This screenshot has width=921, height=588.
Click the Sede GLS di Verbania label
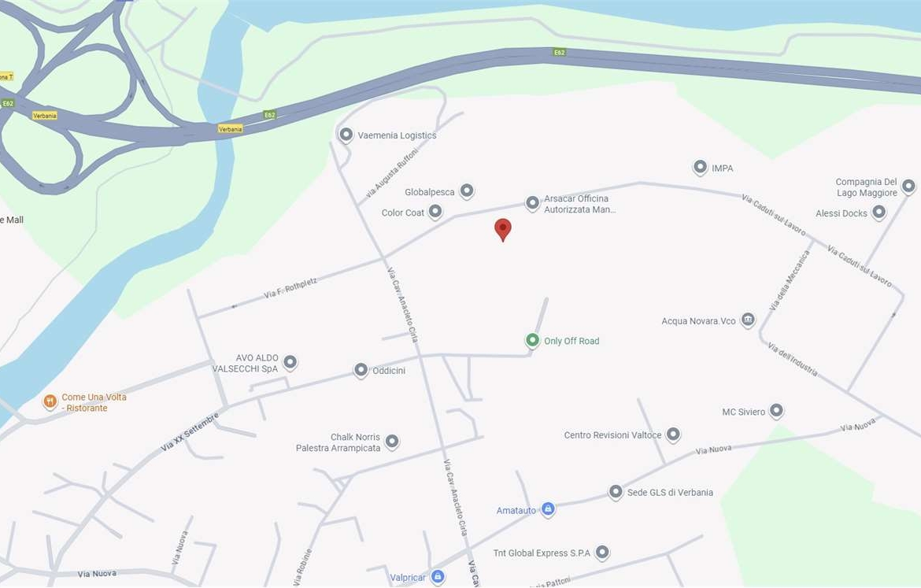(x=670, y=492)
